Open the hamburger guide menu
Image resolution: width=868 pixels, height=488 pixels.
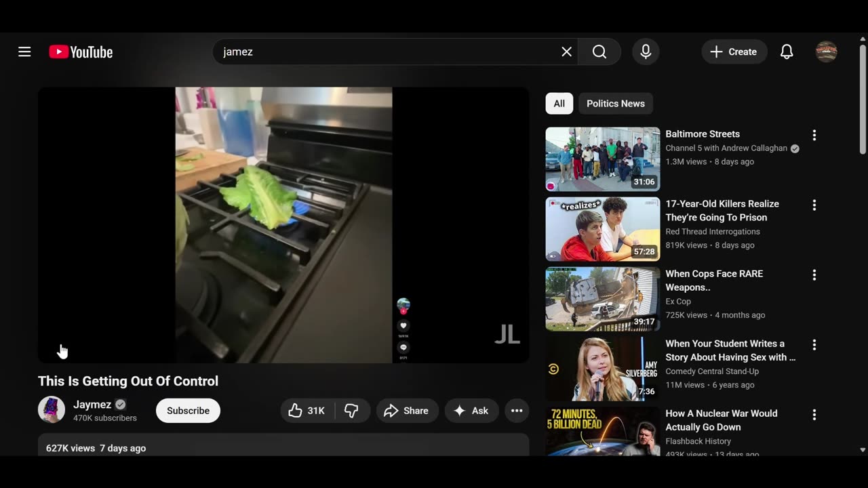(x=24, y=52)
